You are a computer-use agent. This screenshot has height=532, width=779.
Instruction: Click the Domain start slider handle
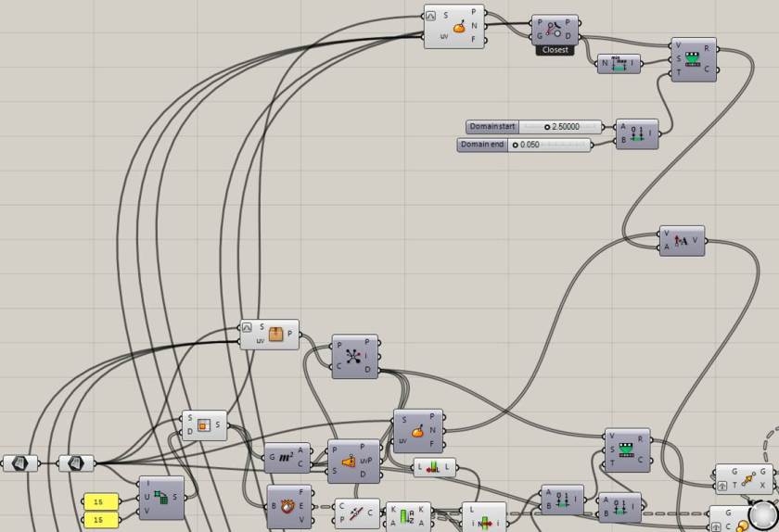[547, 127]
